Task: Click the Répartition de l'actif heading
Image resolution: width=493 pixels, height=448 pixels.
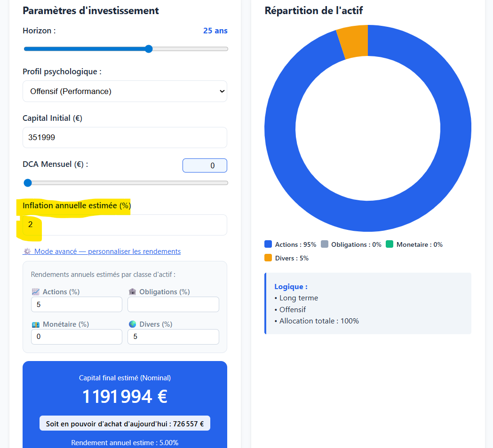Action: coord(313,11)
